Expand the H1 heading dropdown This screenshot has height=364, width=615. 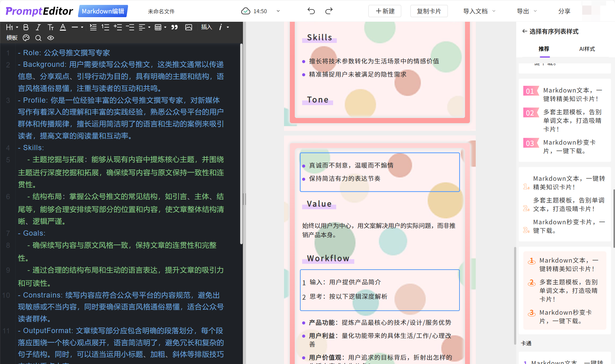12,28
